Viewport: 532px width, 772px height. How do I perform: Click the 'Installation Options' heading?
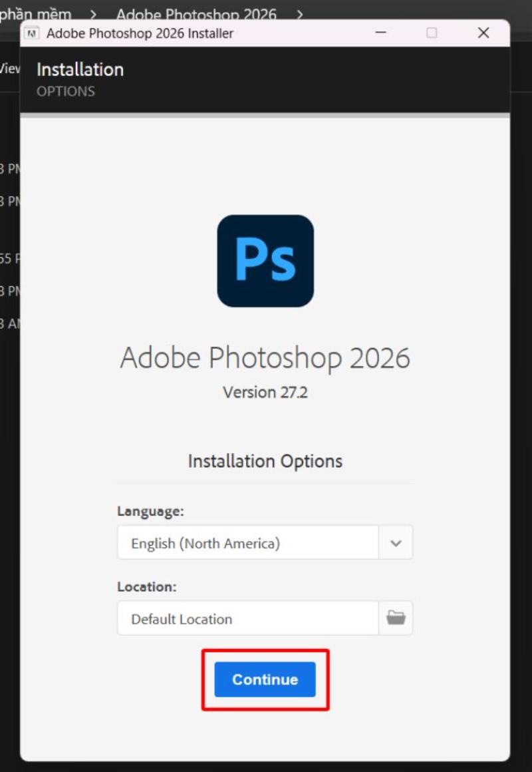(265, 461)
